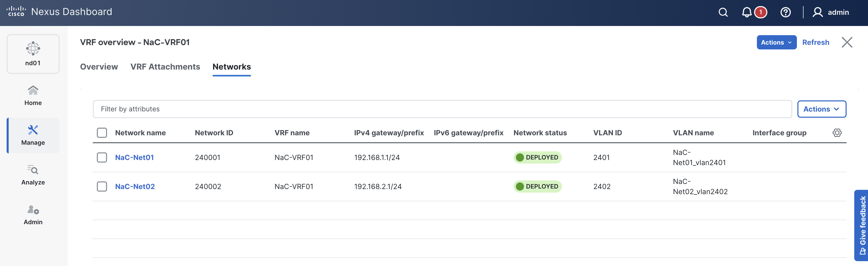Switch to the VRF Attachments tab
The height and width of the screenshot is (266, 868).
click(x=165, y=67)
